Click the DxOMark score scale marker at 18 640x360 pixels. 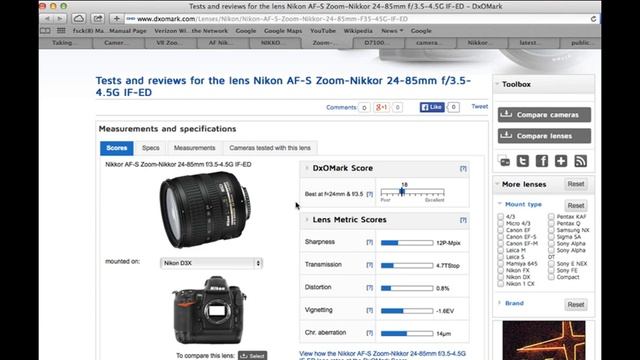[402, 191]
